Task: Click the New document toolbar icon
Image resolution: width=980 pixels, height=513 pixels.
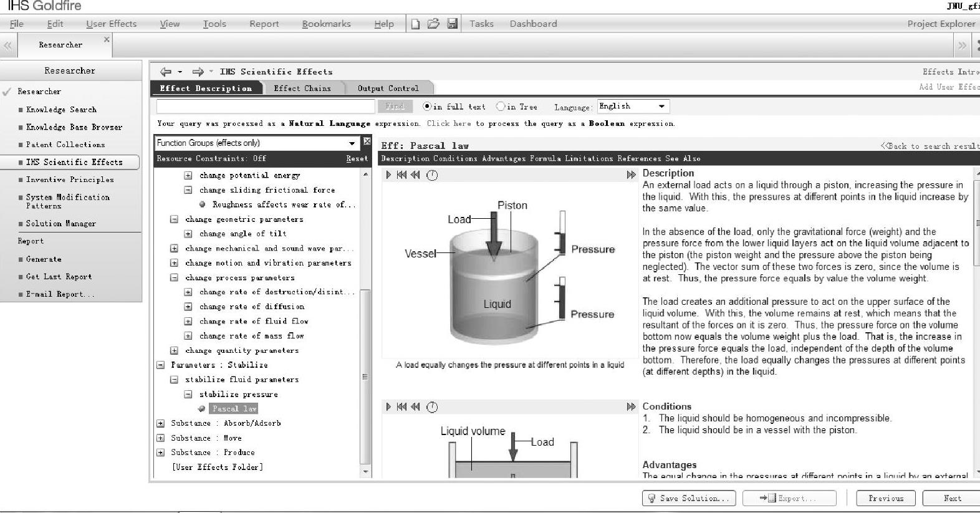Action: (x=416, y=24)
